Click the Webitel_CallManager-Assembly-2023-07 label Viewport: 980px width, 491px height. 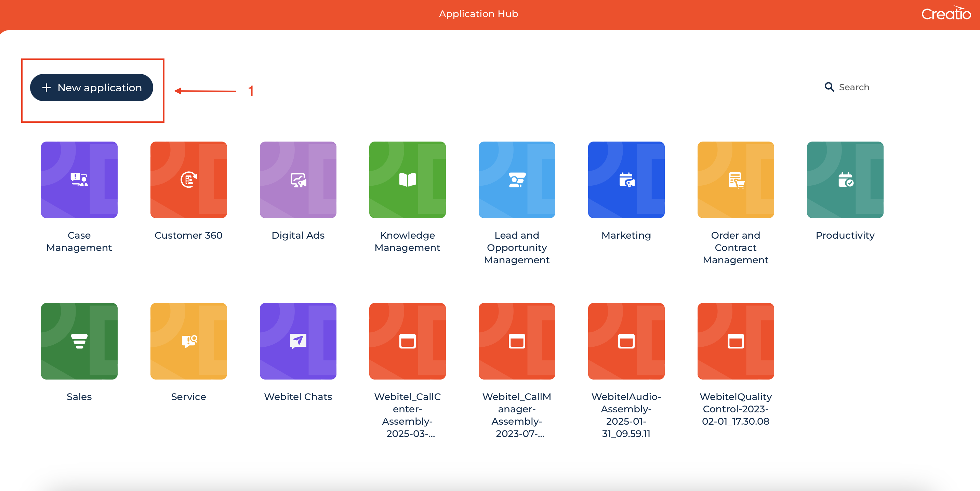(517, 415)
